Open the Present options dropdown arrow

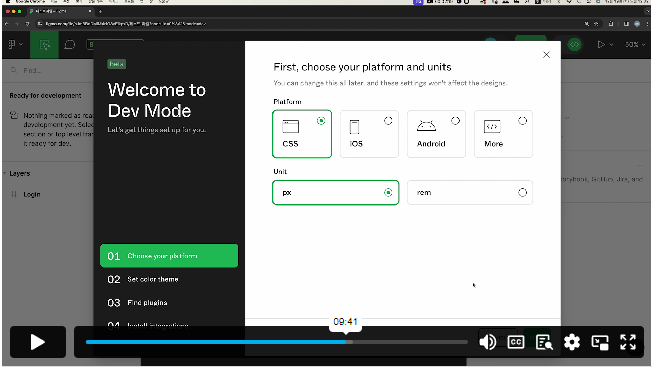pos(611,44)
